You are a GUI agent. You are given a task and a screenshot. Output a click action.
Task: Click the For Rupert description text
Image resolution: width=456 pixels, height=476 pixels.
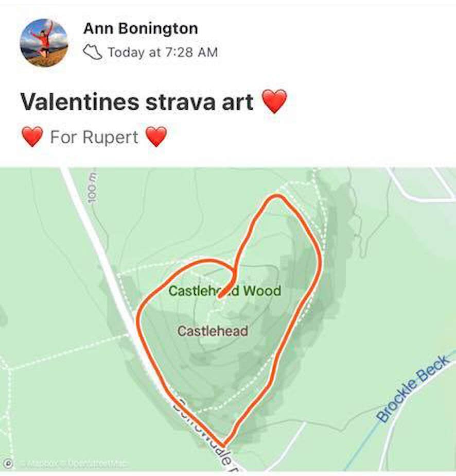(x=94, y=137)
